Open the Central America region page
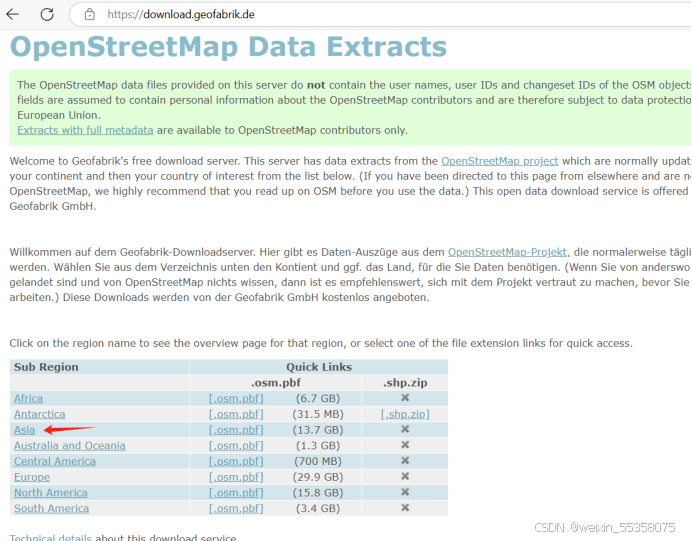Viewport: 692px width, 541px height. pos(55,462)
